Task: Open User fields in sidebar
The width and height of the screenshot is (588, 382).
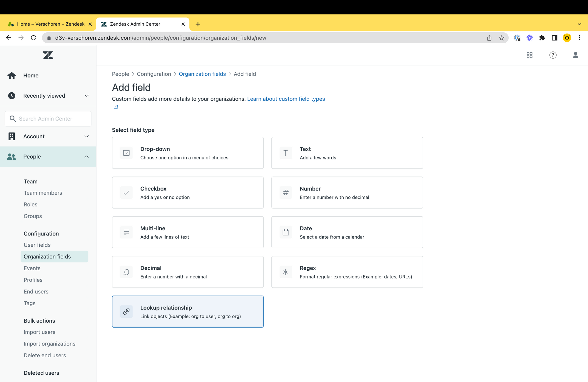Action: 37,245
